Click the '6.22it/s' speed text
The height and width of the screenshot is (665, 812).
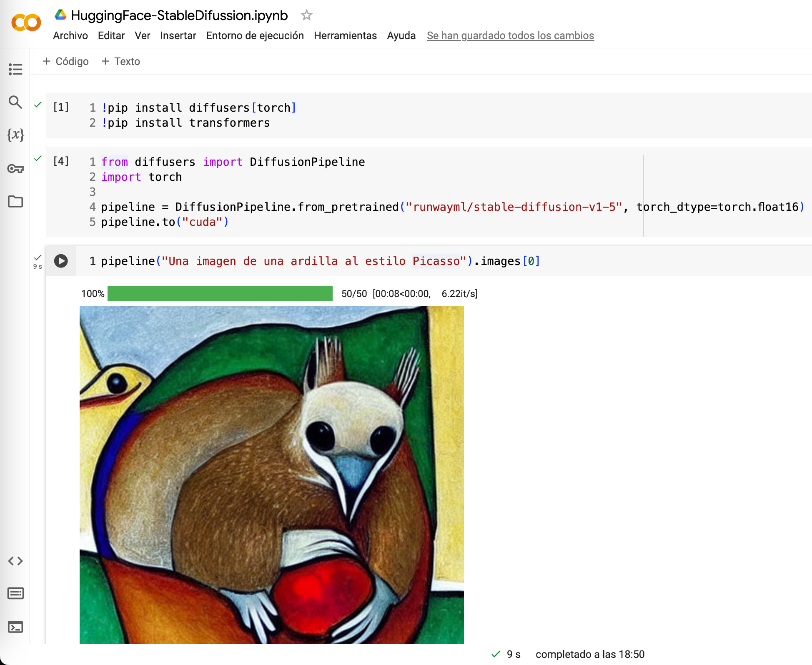pos(459,294)
